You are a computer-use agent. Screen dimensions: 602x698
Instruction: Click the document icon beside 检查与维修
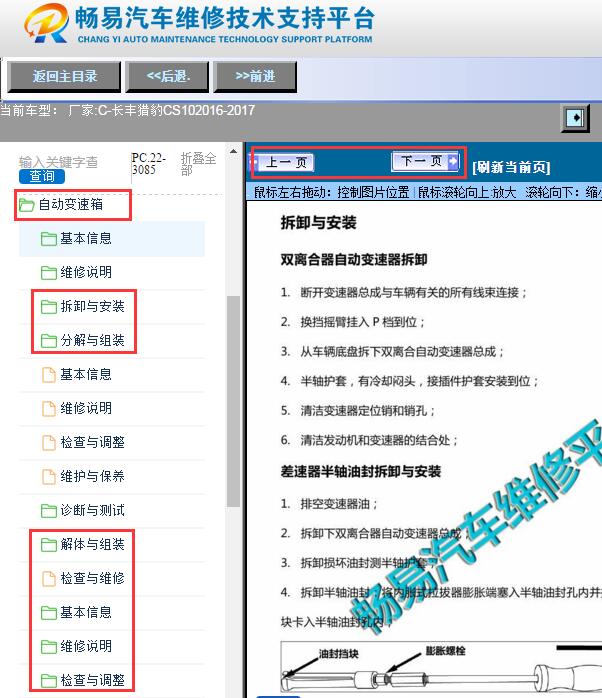pos(49,578)
